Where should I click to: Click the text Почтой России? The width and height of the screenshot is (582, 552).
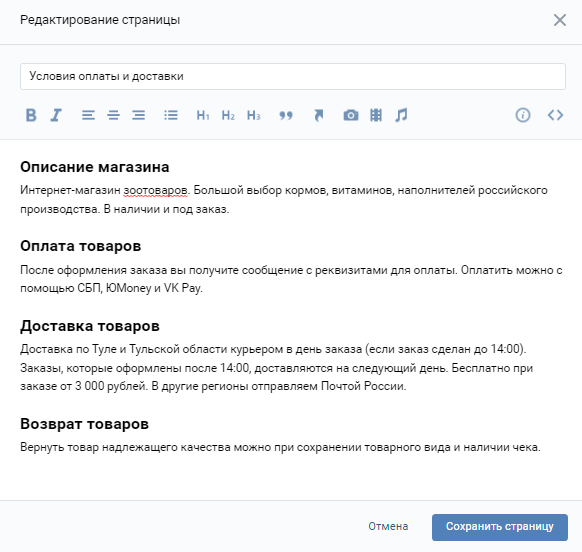pyautogui.click(x=363, y=386)
